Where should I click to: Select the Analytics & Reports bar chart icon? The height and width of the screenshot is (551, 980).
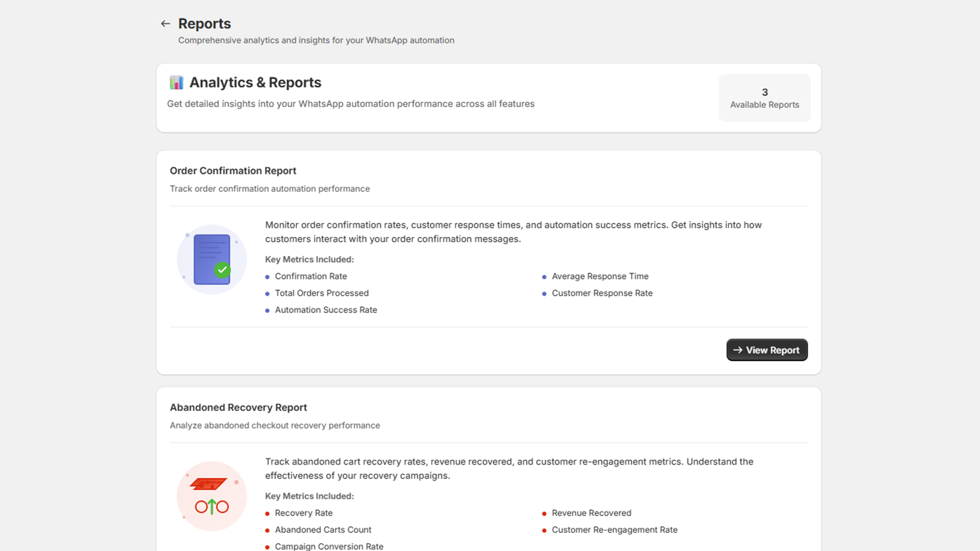(176, 82)
